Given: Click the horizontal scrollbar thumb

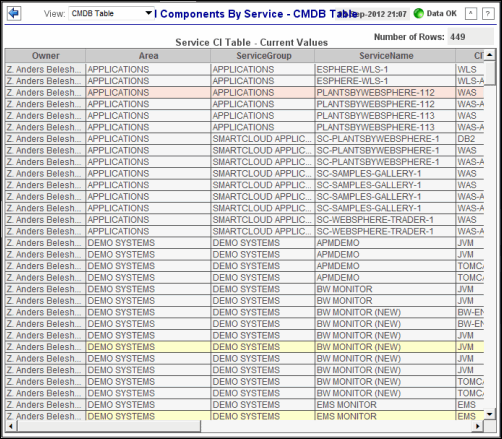Looking at the screenshot, I should [x=108, y=426].
